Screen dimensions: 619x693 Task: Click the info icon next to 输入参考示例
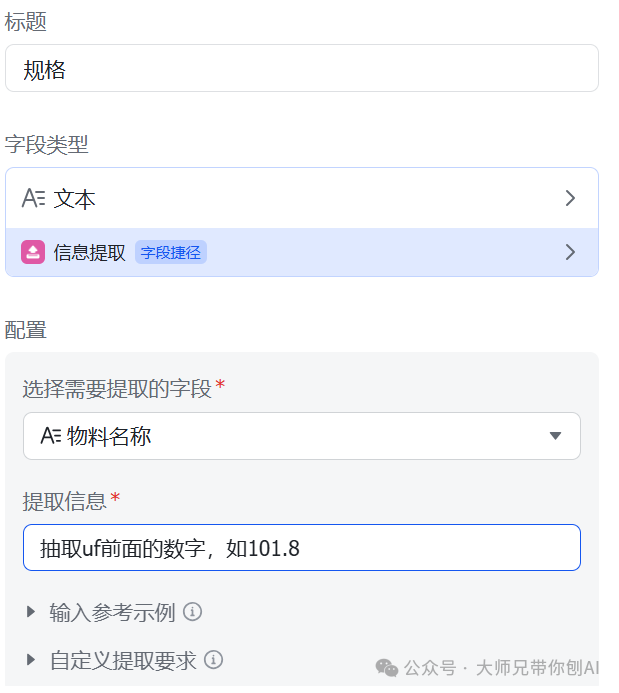[193, 612]
